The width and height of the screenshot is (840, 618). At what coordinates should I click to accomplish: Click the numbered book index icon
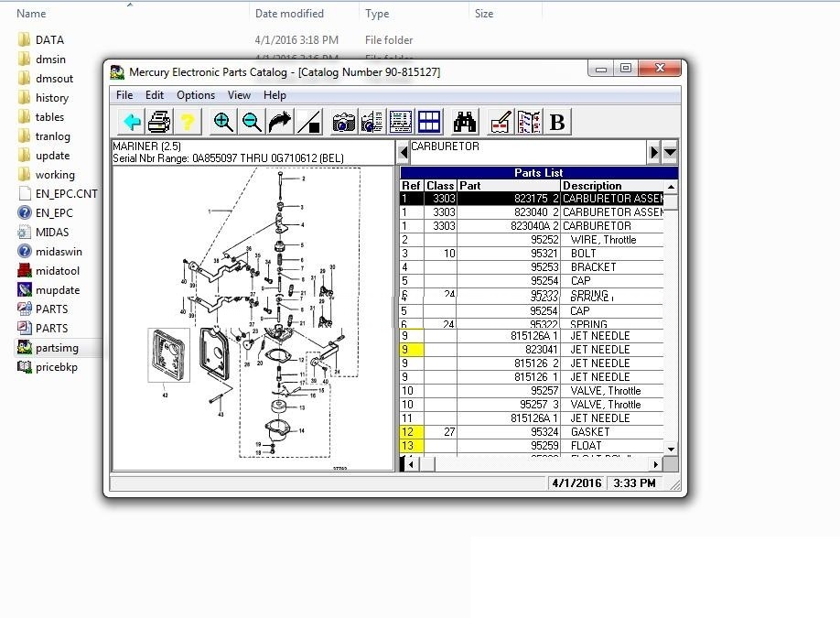(529, 122)
